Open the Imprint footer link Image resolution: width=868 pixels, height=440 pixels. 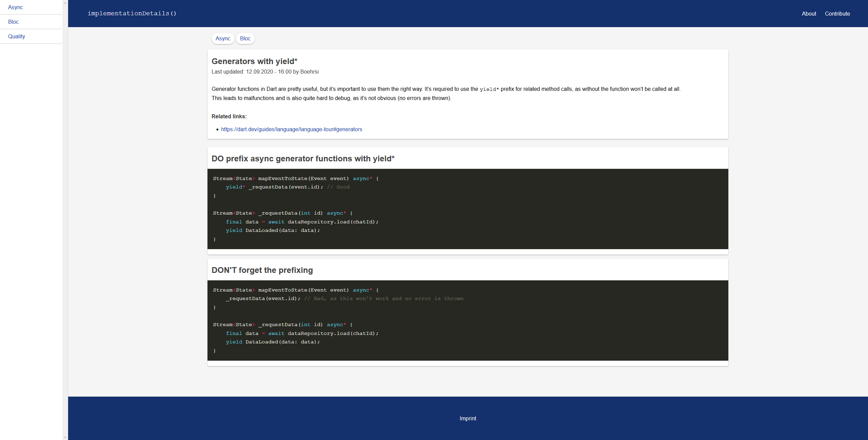(x=468, y=418)
